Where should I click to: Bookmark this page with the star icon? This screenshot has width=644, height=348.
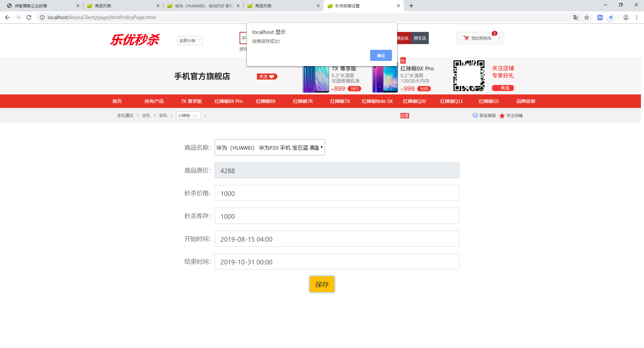tap(587, 17)
